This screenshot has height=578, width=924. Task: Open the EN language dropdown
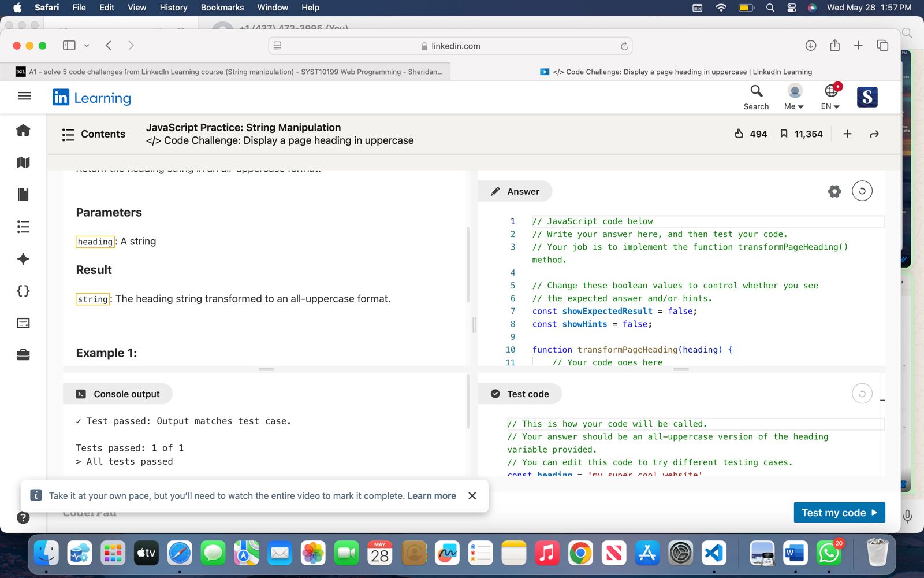(830, 97)
